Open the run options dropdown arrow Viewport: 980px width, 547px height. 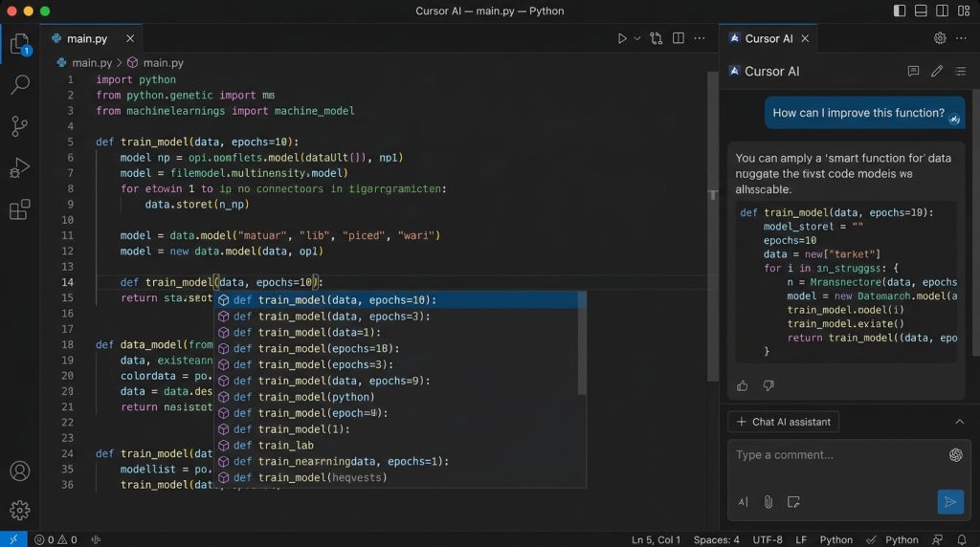pos(636,38)
